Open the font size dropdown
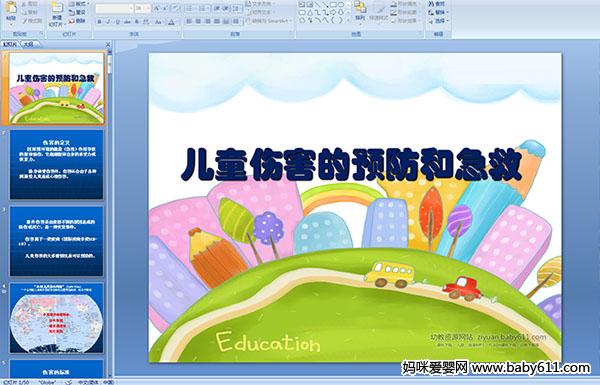This screenshot has width=600, height=385. point(143,8)
